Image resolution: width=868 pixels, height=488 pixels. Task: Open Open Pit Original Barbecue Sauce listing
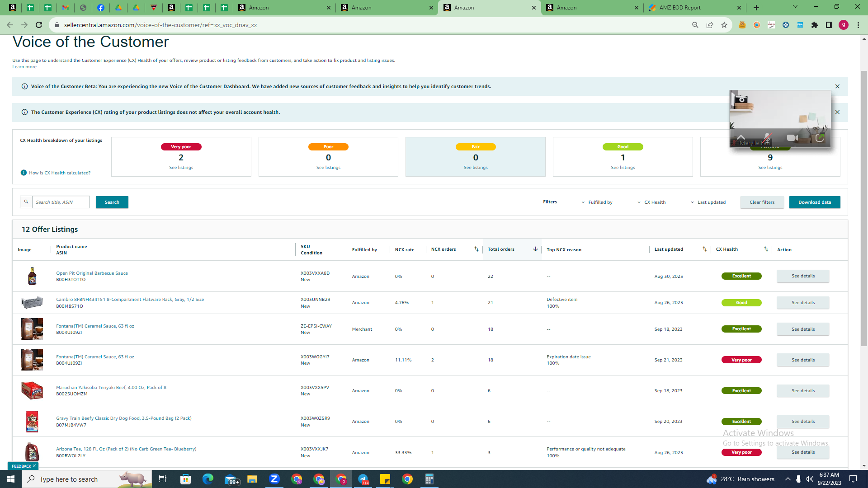[x=92, y=273]
